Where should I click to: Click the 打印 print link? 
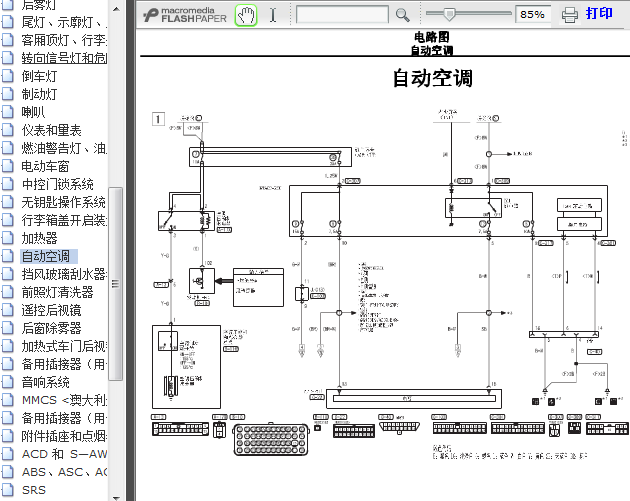[x=599, y=13]
